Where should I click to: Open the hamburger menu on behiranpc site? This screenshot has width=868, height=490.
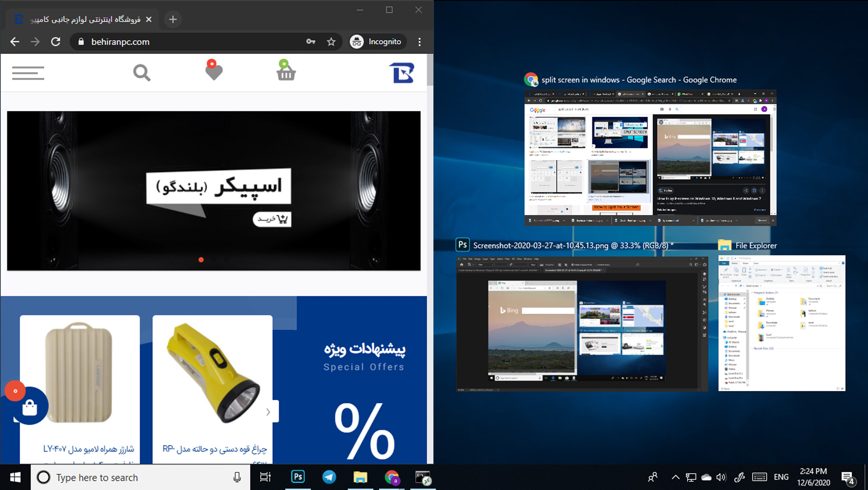click(28, 73)
